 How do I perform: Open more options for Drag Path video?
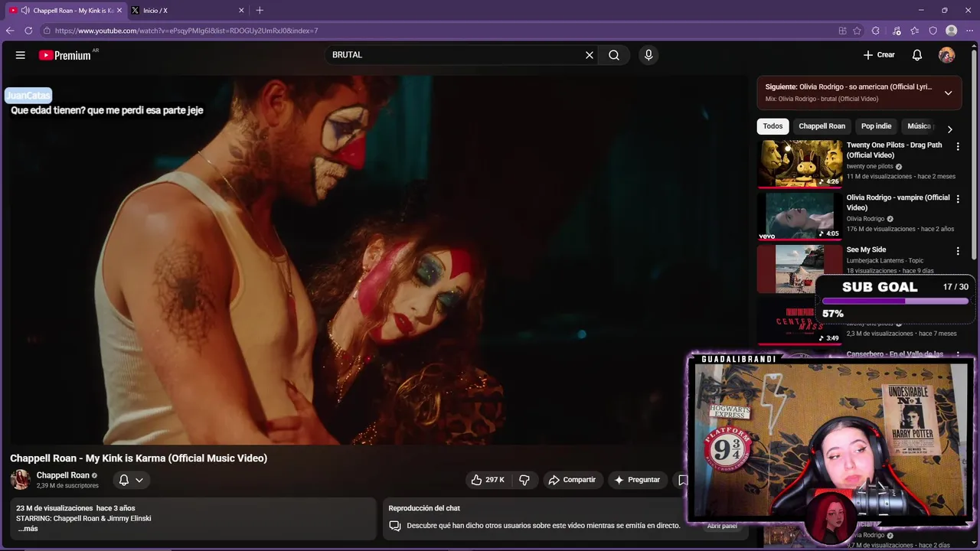coord(957,146)
